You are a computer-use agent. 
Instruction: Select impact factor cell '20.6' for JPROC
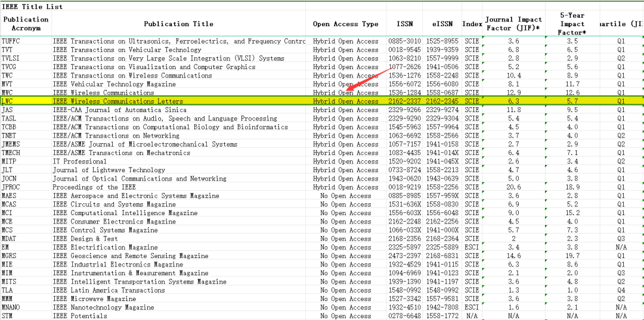[513, 187]
